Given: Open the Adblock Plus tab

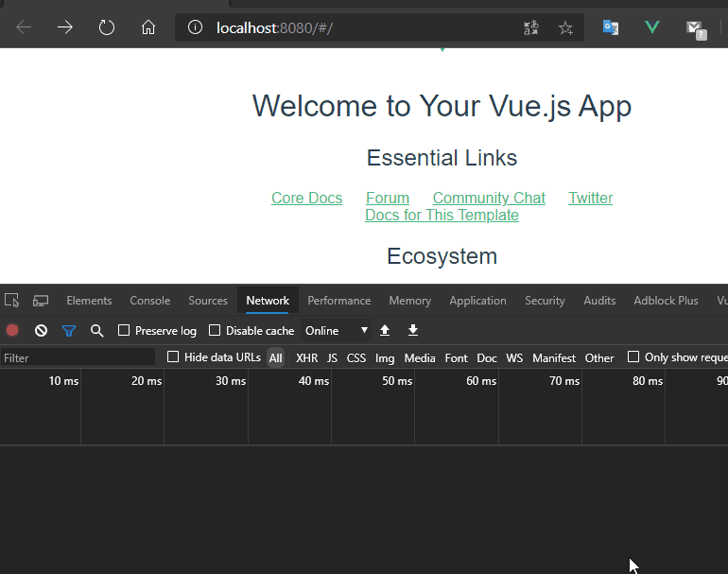Looking at the screenshot, I should [666, 301].
